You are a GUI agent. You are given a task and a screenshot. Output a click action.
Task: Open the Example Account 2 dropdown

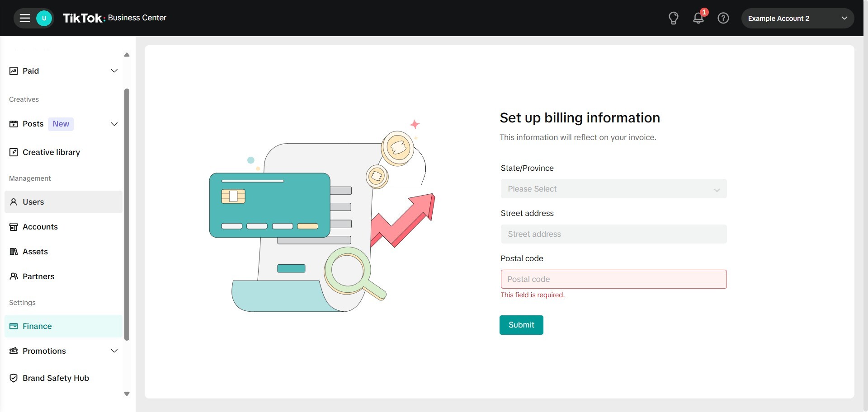[x=797, y=19]
